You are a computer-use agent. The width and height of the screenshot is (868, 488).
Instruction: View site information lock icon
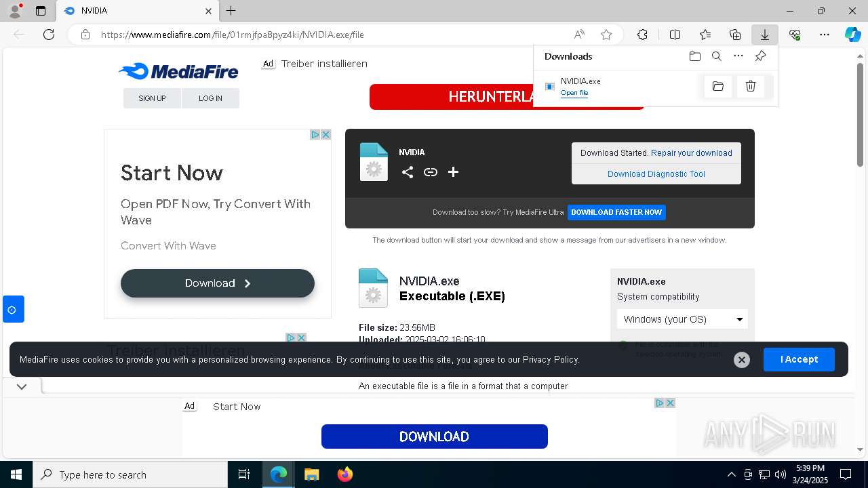tap(85, 35)
